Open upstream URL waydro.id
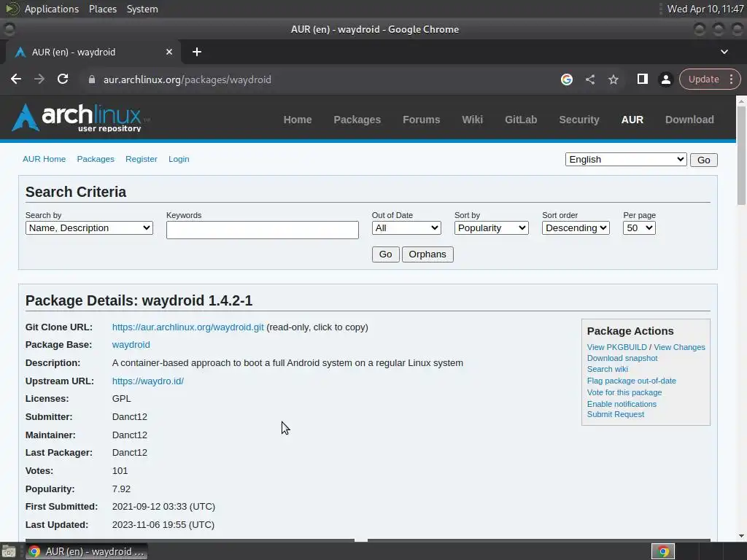The height and width of the screenshot is (560, 747). (x=147, y=381)
